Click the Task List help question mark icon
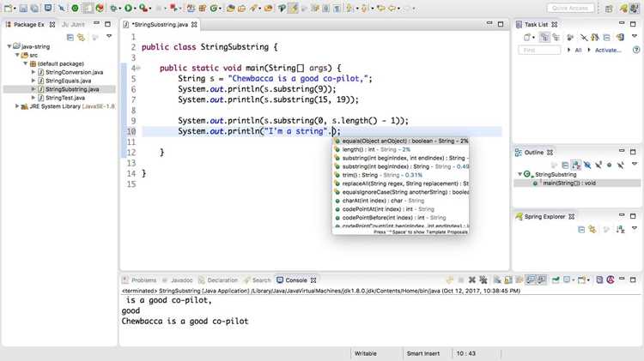 point(635,50)
